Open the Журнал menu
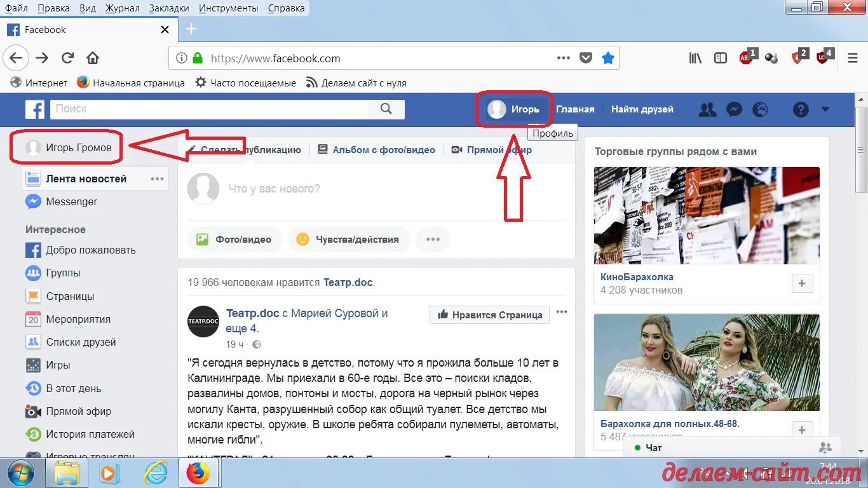The width and height of the screenshot is (868, 488). click(123, 8)
